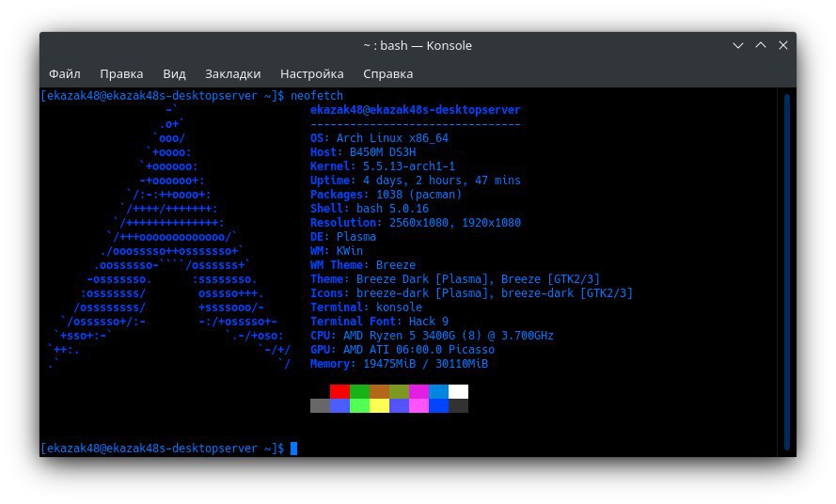Click the "Theme: Breeze Dark [Plasma]" line
The image size is (836, 504).
coord(455,279)
